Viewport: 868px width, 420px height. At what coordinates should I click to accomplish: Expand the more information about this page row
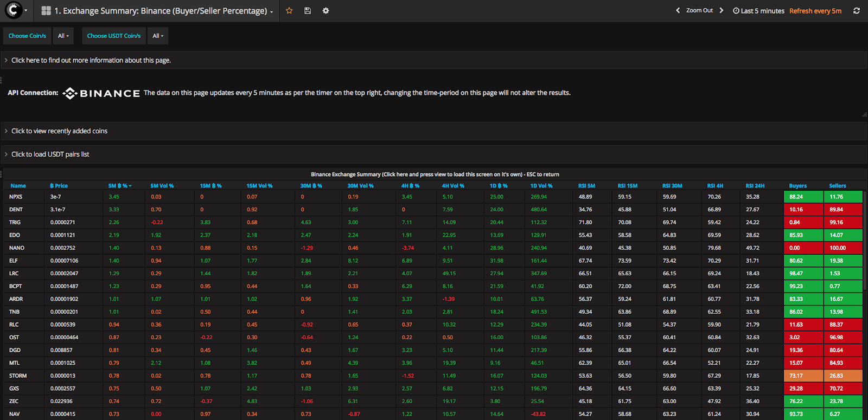click(x=91, y=60)
